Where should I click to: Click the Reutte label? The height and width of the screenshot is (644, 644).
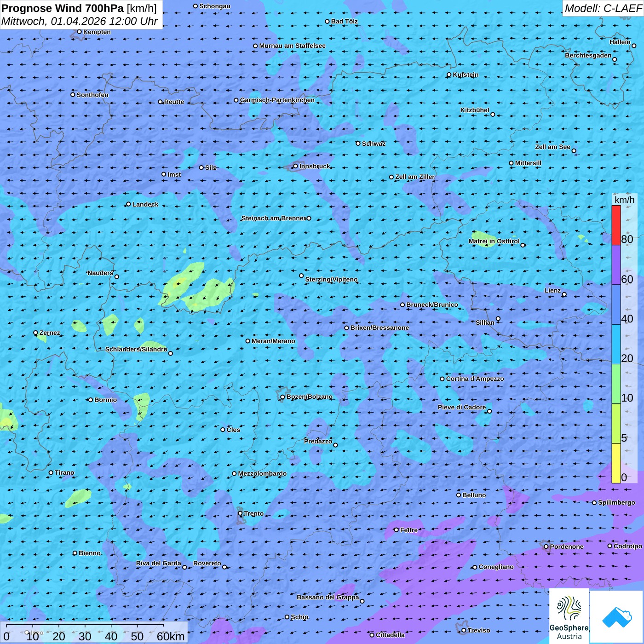click(x=174, y=102)
